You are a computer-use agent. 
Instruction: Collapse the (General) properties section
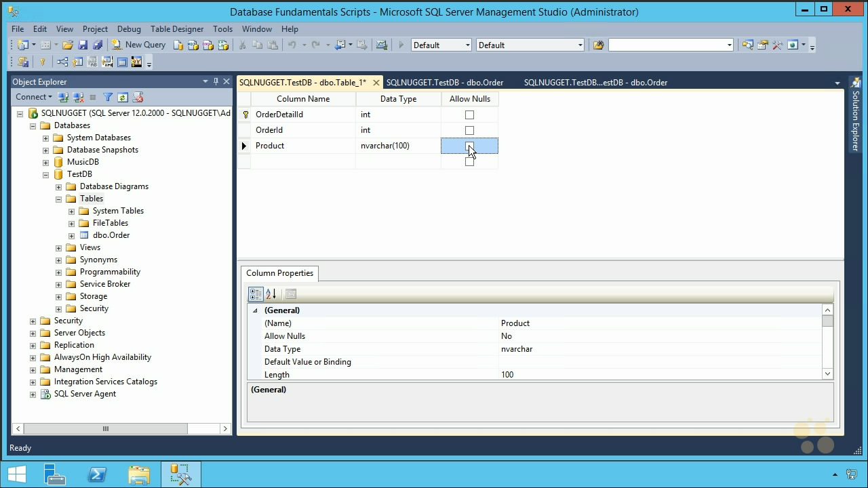coord(256,310)
